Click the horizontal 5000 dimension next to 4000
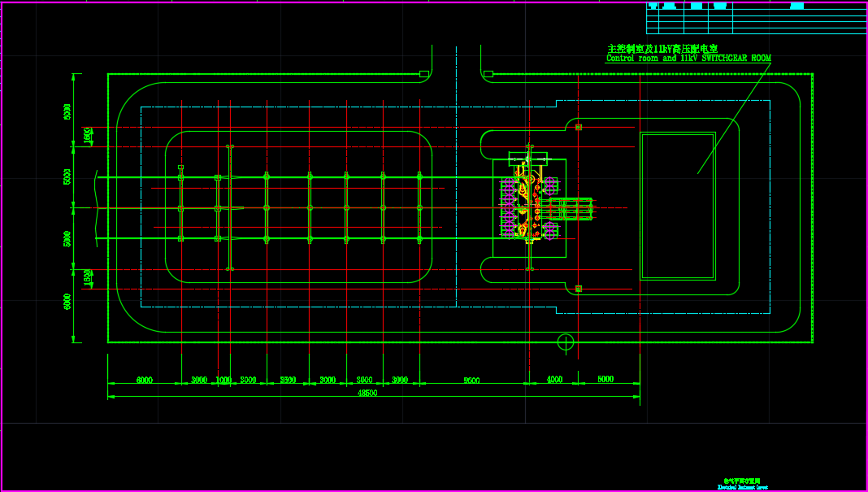 (605, 380)
